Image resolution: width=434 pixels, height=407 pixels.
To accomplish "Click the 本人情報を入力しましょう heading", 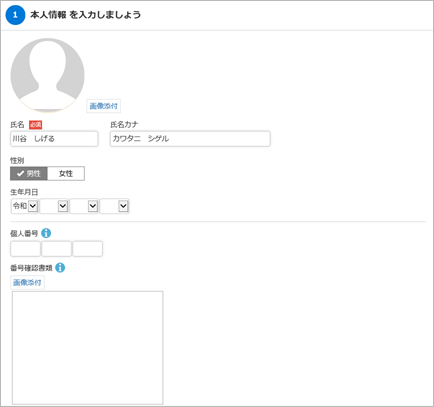I will point(85,15).
